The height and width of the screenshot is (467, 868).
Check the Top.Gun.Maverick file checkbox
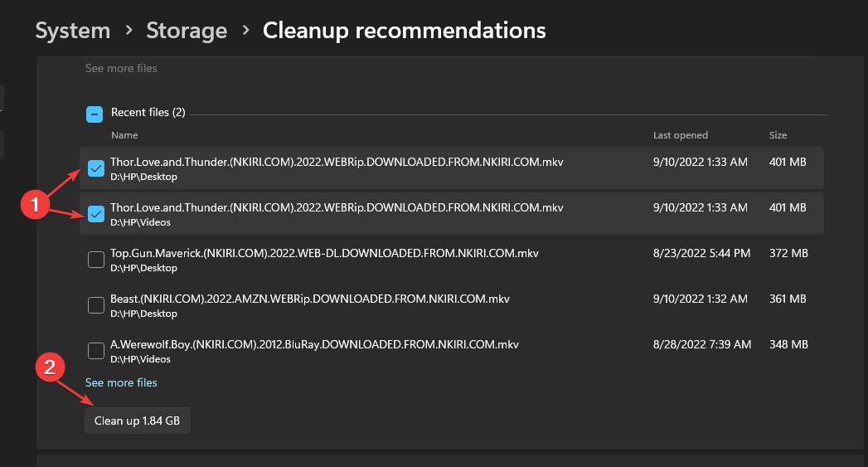click(96, 260)
